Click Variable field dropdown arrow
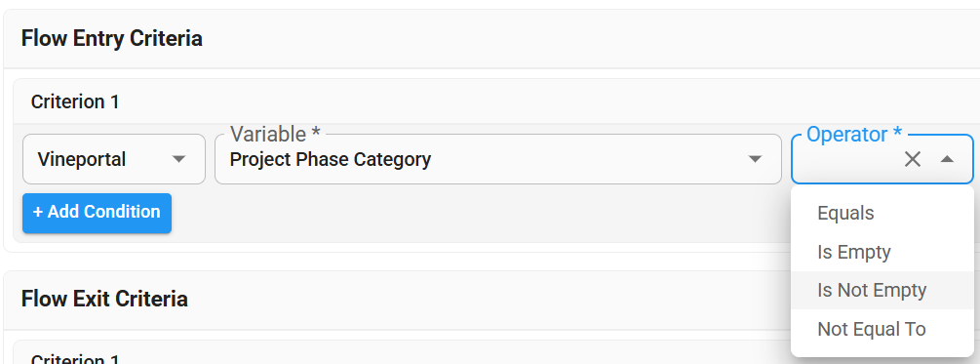The width and height of the screenshot is (980, 364). tap(755, 159)
